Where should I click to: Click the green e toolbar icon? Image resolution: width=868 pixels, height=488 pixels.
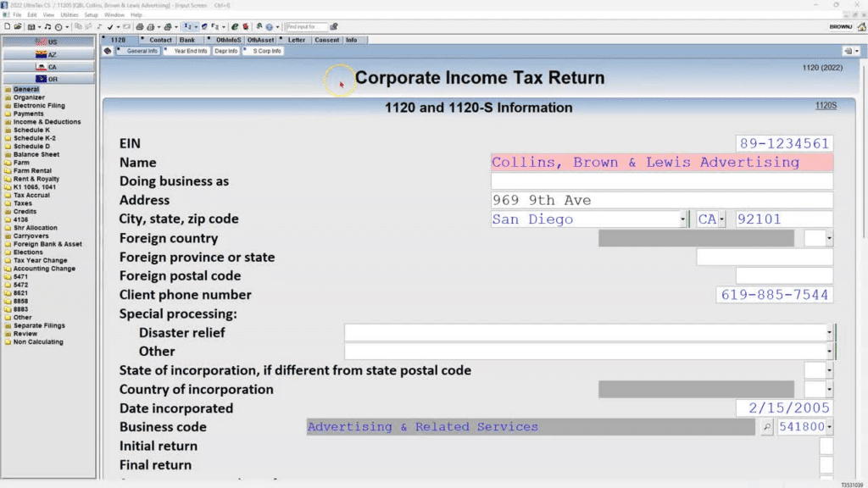(x=235, y=26)
